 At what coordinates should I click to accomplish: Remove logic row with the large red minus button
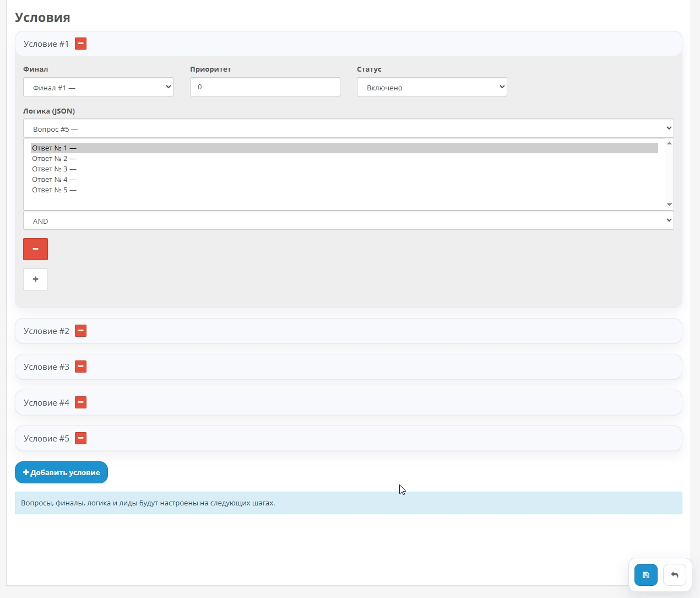tap(35, 249)
